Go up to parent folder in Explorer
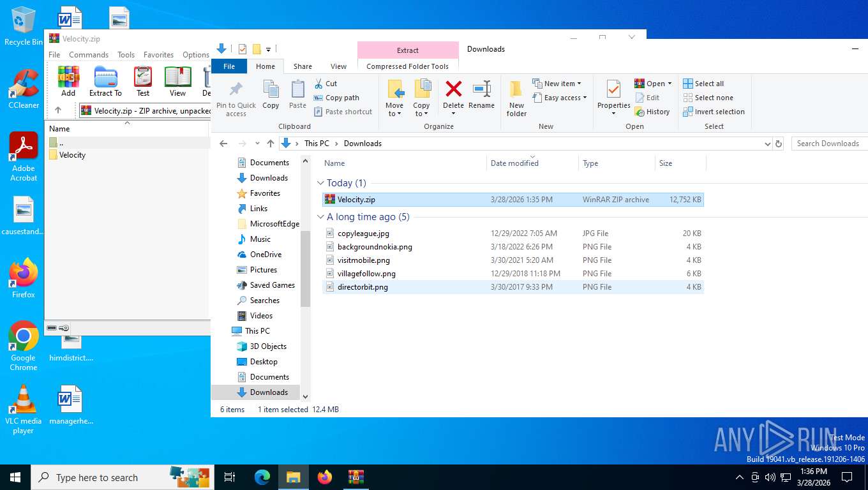This screenshot has width=868, height=490. click(x=271, y=144)
